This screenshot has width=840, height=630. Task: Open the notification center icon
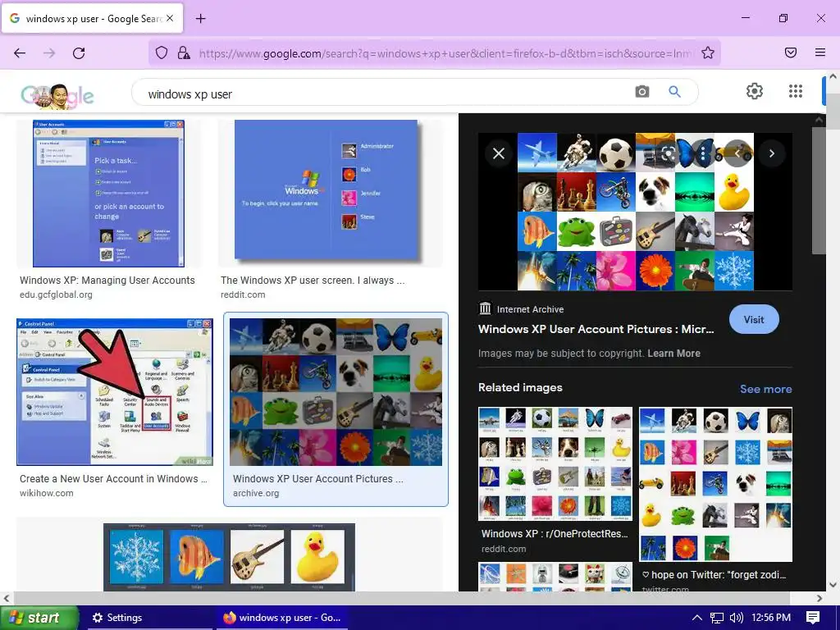click(x=813, y=618)
